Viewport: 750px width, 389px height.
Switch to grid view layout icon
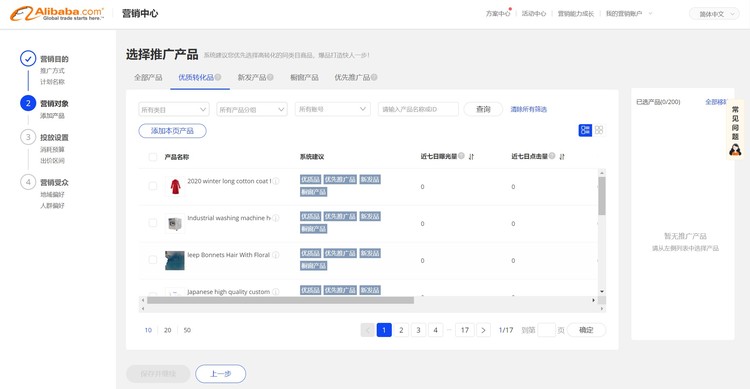click(x=599, y=130)
